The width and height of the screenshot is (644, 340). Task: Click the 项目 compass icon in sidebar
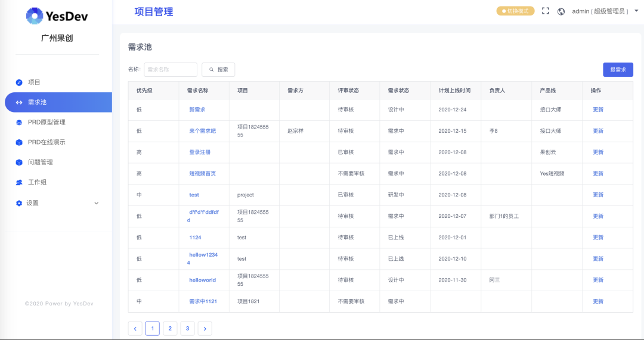tap(19, 82)
